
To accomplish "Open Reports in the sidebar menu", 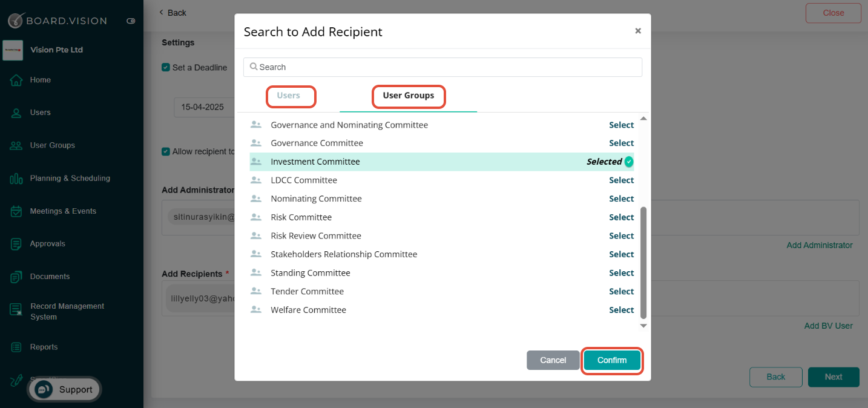I will pos(44,347).
